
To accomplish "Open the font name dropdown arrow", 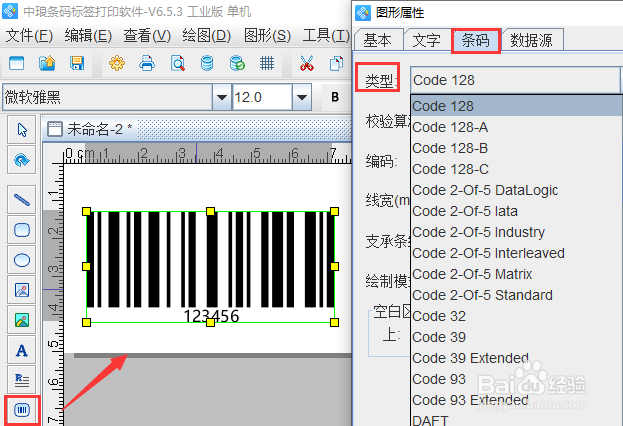I will click(222, 97).
